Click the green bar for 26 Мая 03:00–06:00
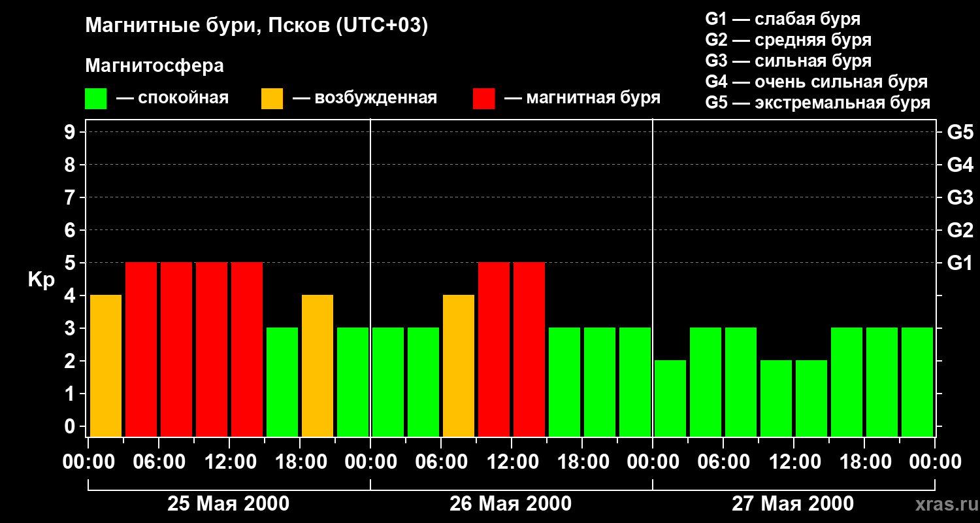The width and height of the screenshot is (980, 523). click(x=423, y=382)
